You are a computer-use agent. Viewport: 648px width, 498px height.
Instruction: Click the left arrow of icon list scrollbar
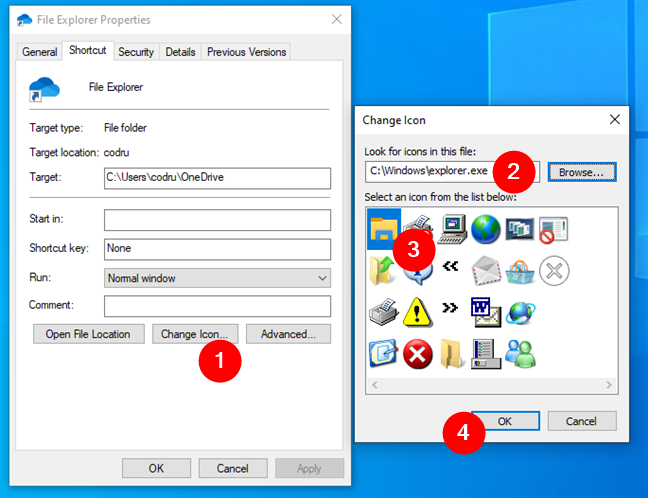375,385
